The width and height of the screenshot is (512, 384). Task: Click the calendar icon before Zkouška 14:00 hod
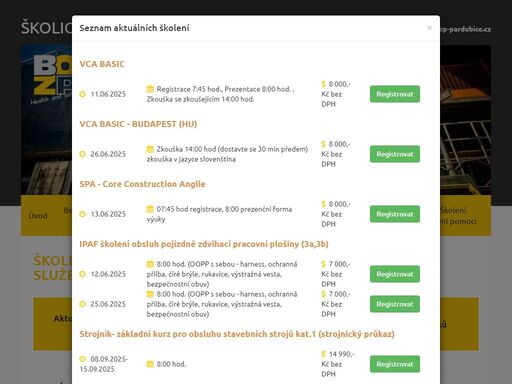click(x=150, y=149)
